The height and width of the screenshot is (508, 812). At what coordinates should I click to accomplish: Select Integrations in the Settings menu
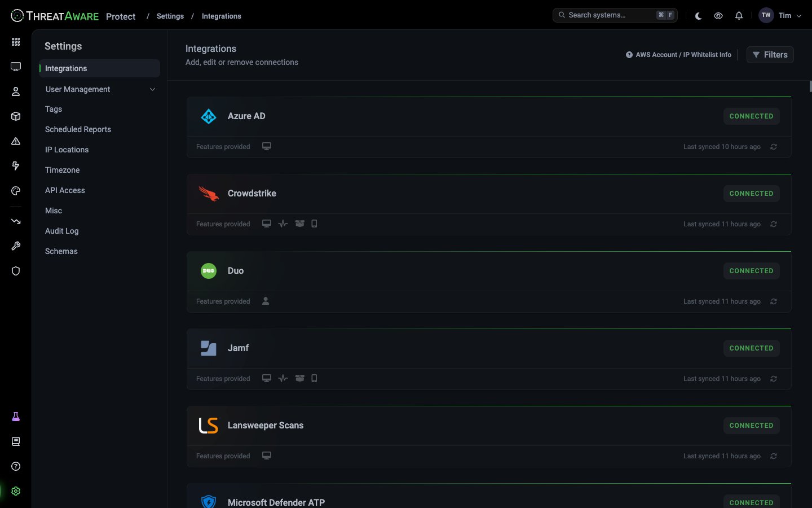[100, 68]
